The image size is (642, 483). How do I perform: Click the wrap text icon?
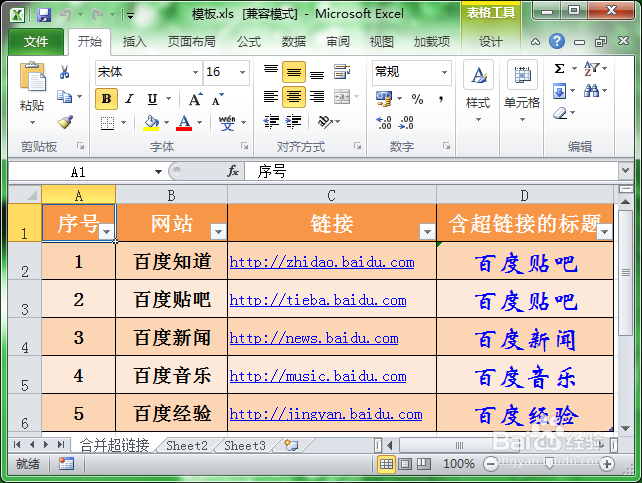click(x=342, y=72)
